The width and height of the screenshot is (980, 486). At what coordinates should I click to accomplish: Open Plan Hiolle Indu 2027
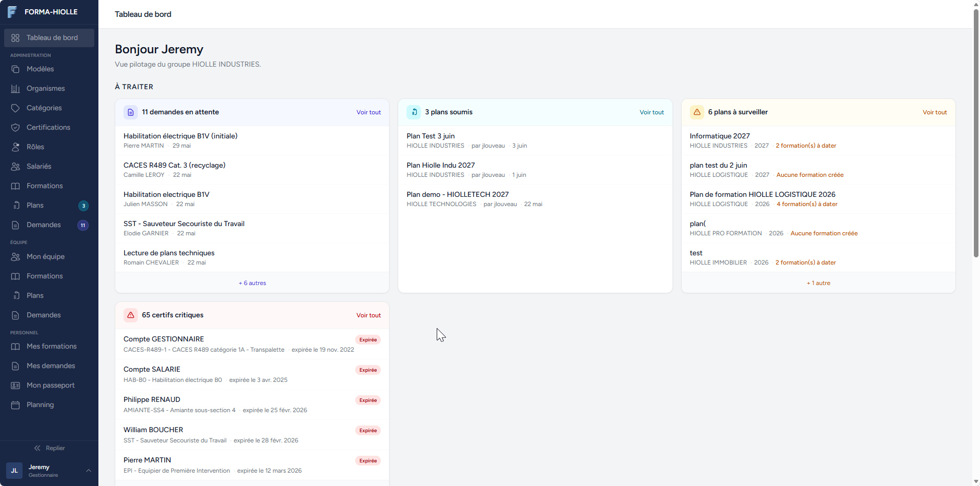(x=535, y=170)
